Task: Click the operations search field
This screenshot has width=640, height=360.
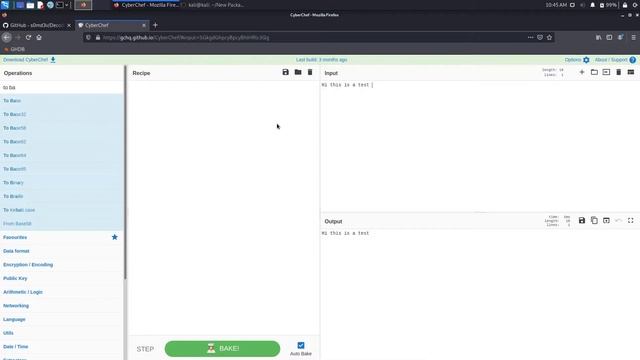Action: (62, 87)
